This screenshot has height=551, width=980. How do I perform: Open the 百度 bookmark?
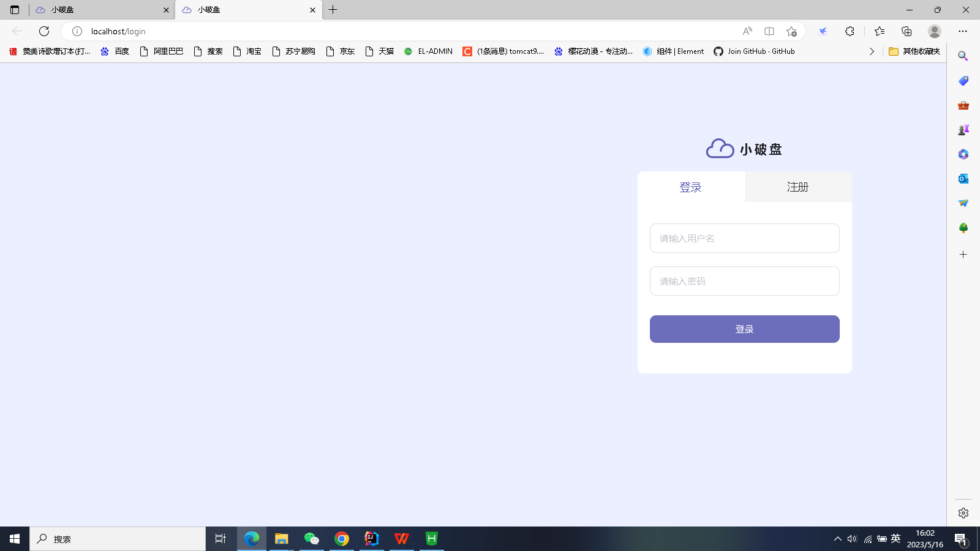point(115,51)
